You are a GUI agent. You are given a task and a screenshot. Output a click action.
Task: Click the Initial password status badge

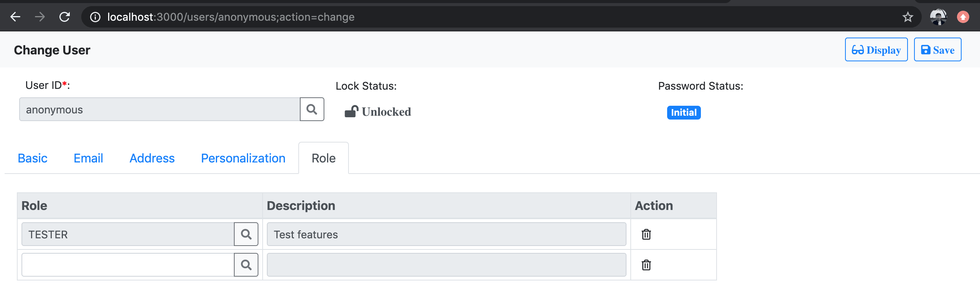(x=684, y=113)
